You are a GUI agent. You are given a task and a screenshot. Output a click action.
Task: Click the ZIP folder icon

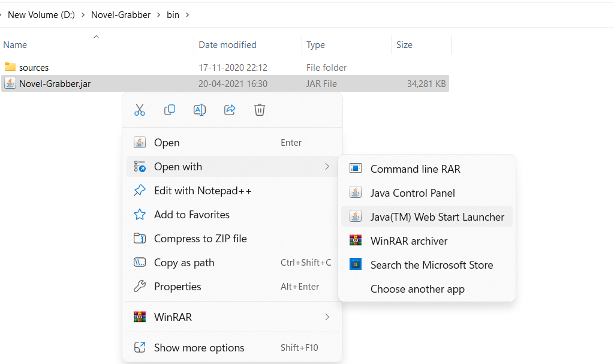coord(140,238)
